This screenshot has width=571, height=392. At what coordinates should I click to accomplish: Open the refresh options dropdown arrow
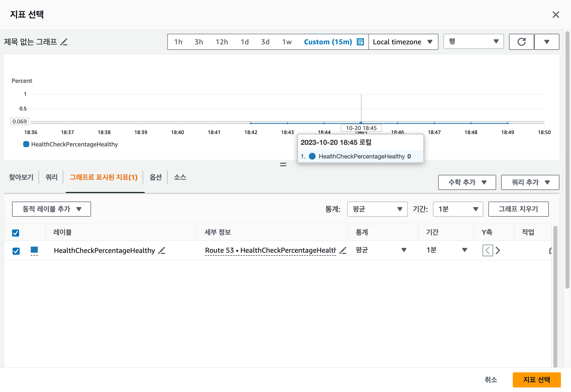click(547, 42)
